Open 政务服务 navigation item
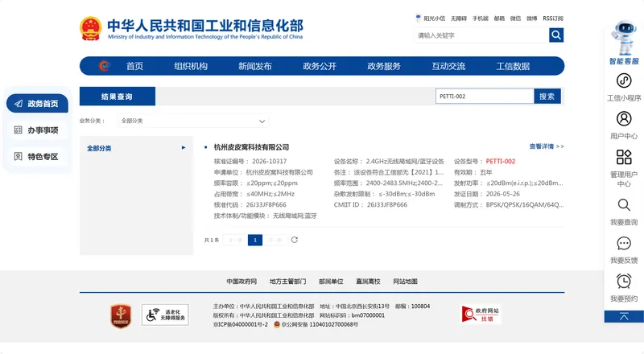644x354 pixels. [x=384, y=66]
